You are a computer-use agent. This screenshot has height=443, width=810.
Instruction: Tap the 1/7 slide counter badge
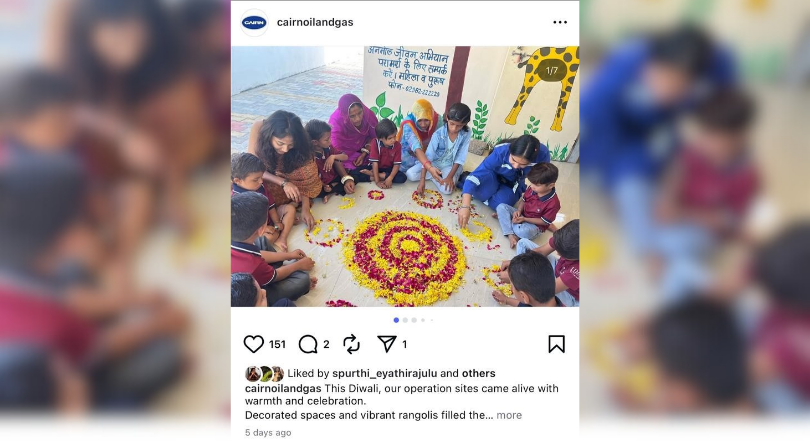552,71
